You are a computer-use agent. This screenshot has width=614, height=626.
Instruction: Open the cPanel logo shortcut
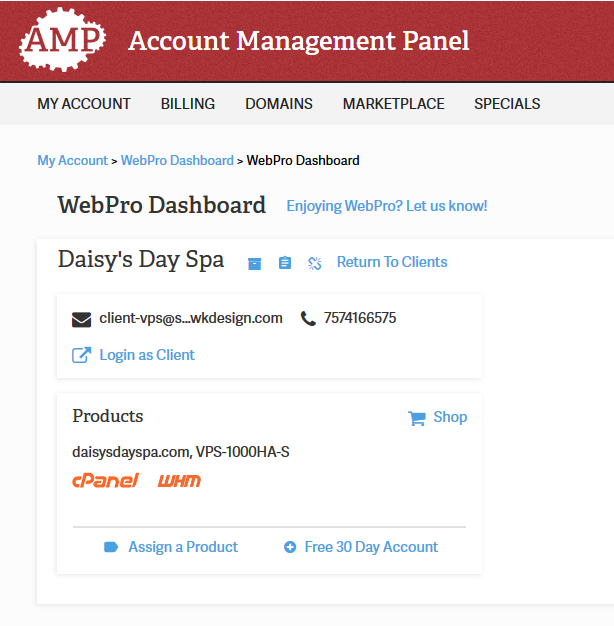[x=105, y=481]
